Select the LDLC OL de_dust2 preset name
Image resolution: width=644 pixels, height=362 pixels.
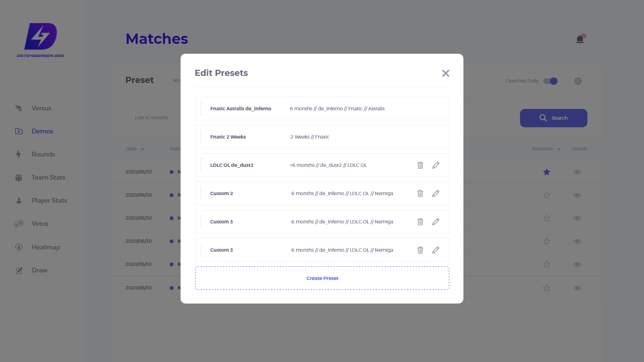(x=231, y=165)
